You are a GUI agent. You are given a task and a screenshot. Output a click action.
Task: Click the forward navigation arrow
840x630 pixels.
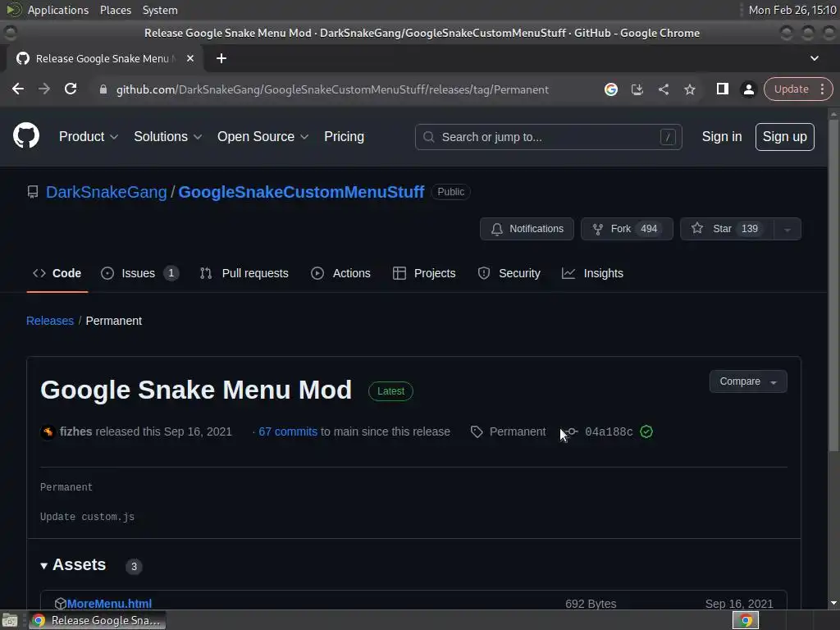pyautogui.click(x=44, y=89)
